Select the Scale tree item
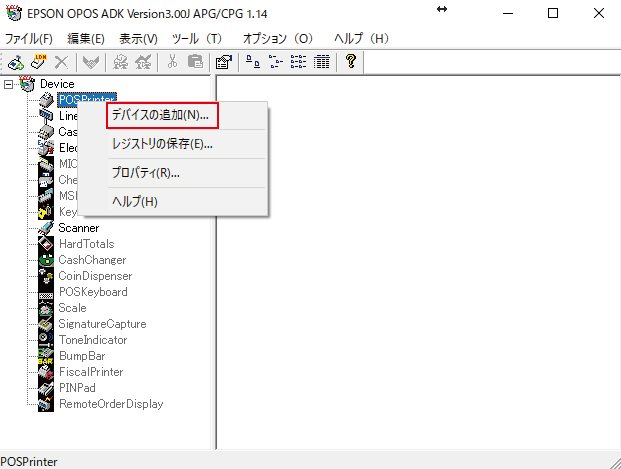The image size is (621, 469). pos(72,308)
